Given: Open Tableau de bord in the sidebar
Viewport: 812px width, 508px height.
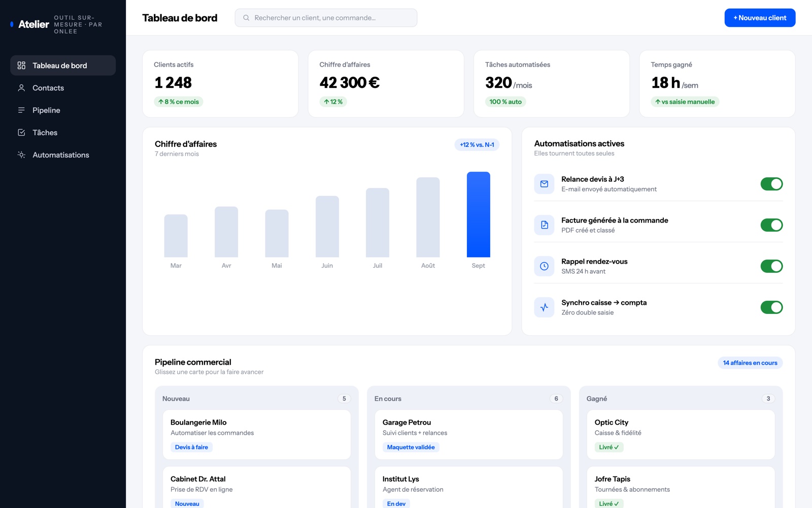Looking at the screenshot, I should [63, 66].
